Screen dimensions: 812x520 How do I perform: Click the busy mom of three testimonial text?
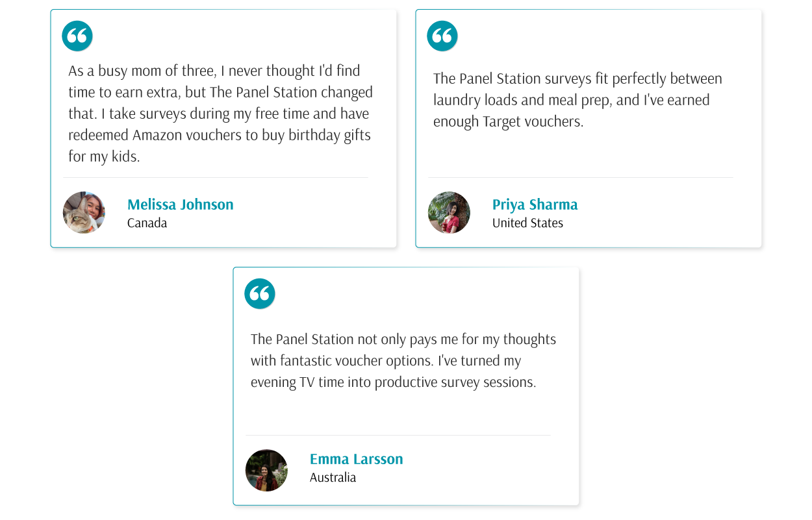221,114
